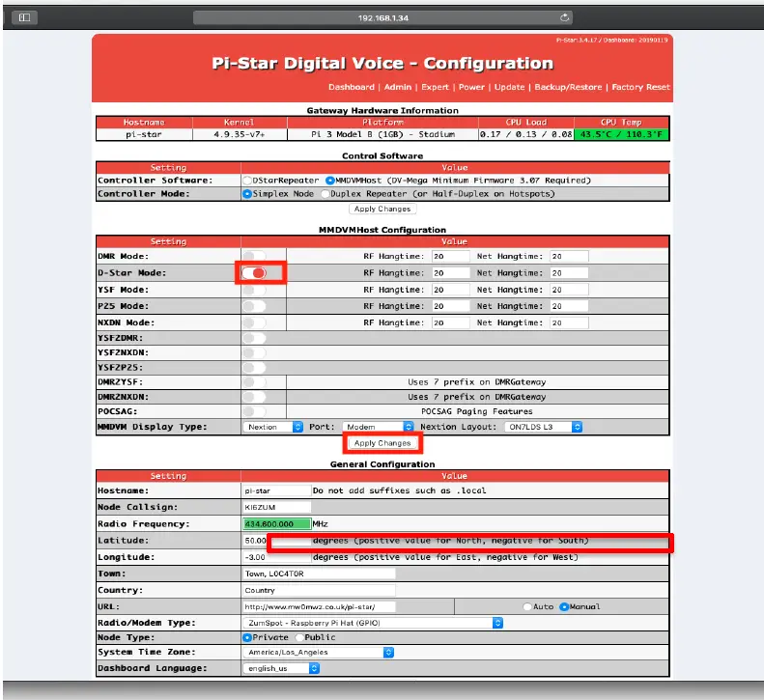Image resolution: width=764 pixels, height=700 pixels.
Task: Click the Longitude -3.00 field
Action: pos(277,557)
